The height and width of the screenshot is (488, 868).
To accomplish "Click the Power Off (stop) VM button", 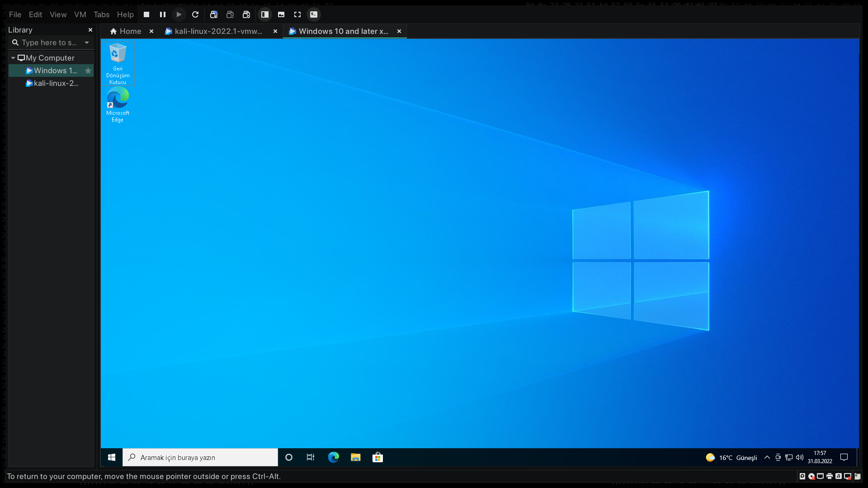I will (146, 14).
